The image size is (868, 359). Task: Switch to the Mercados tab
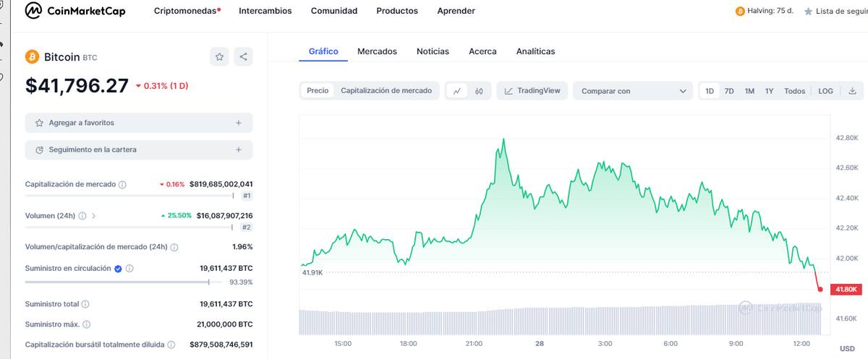pyautogui.click(x=377, y=51)
